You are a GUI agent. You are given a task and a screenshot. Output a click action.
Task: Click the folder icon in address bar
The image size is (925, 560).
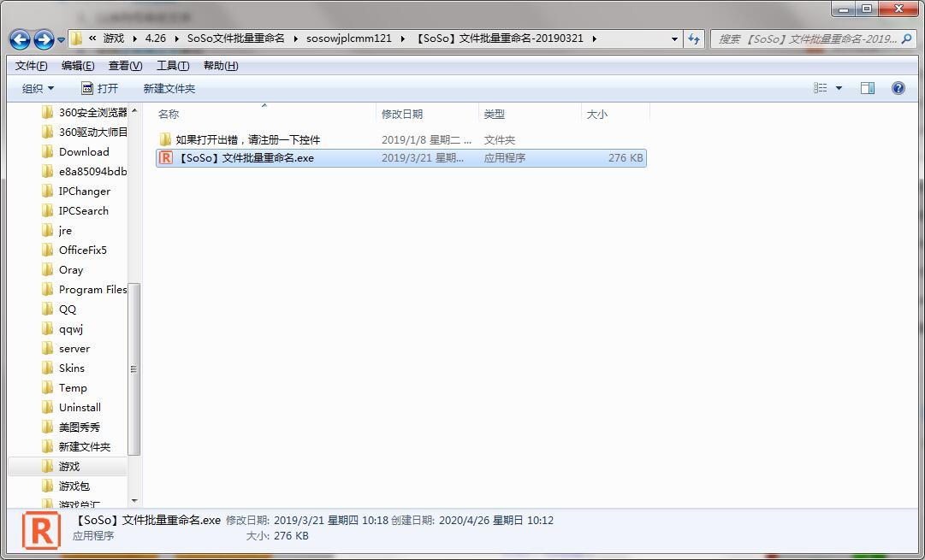[77, 39]
